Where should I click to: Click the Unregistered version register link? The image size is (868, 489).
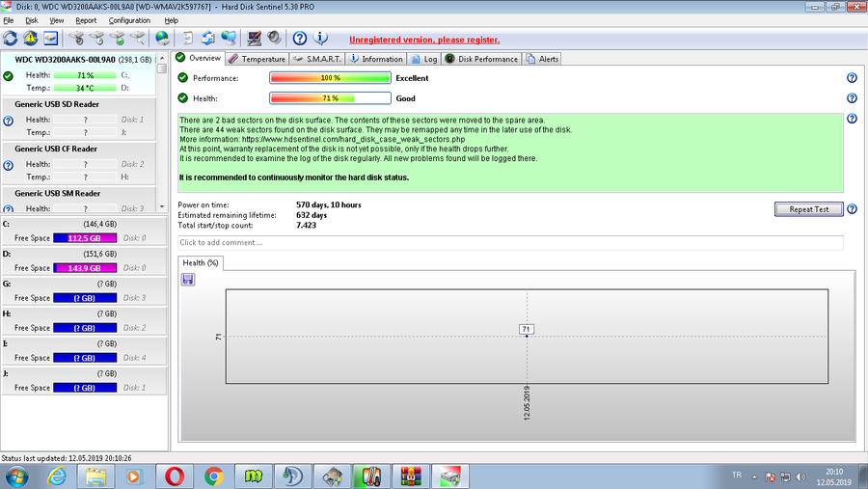424,40
